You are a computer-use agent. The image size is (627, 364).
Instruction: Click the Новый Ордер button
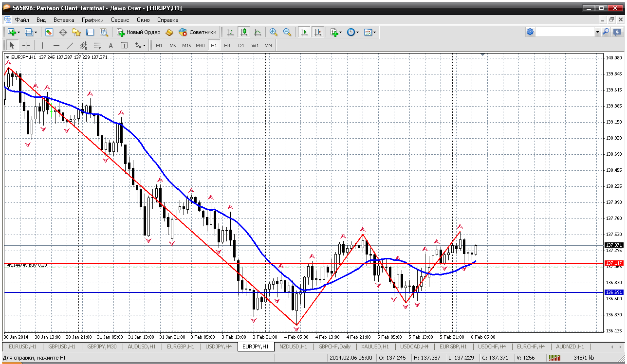139,32
